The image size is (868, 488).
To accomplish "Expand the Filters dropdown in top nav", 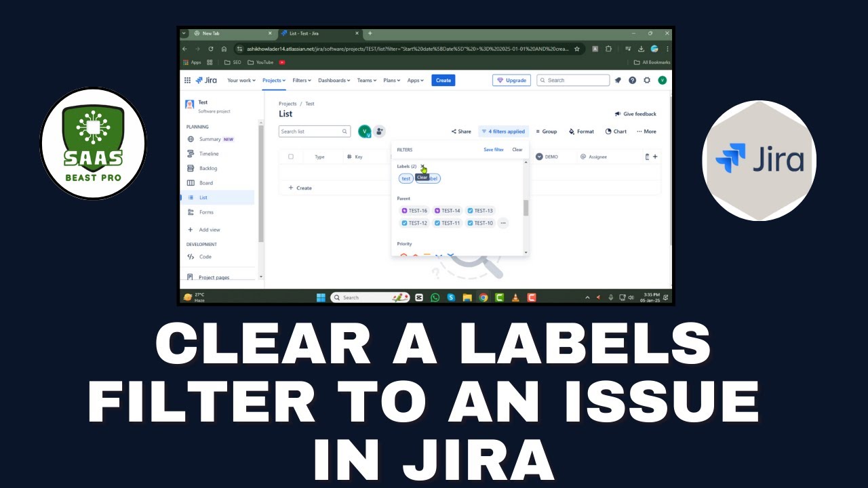I will 302,80.
